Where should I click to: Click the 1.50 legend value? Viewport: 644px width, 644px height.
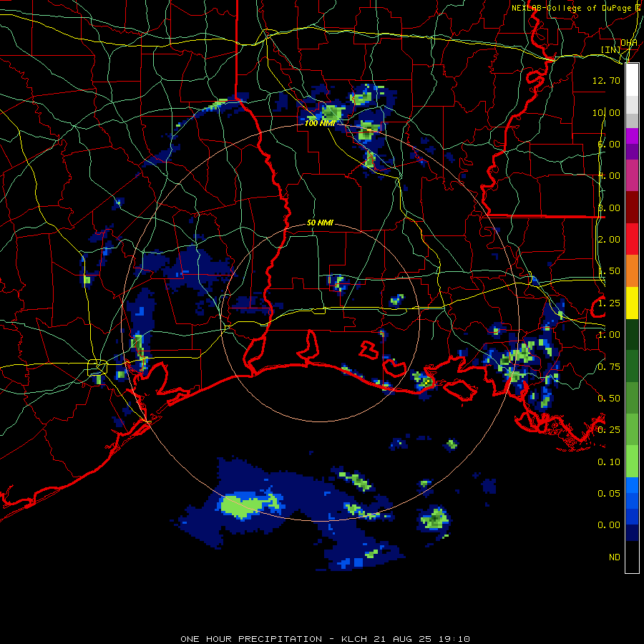point(609,271)
